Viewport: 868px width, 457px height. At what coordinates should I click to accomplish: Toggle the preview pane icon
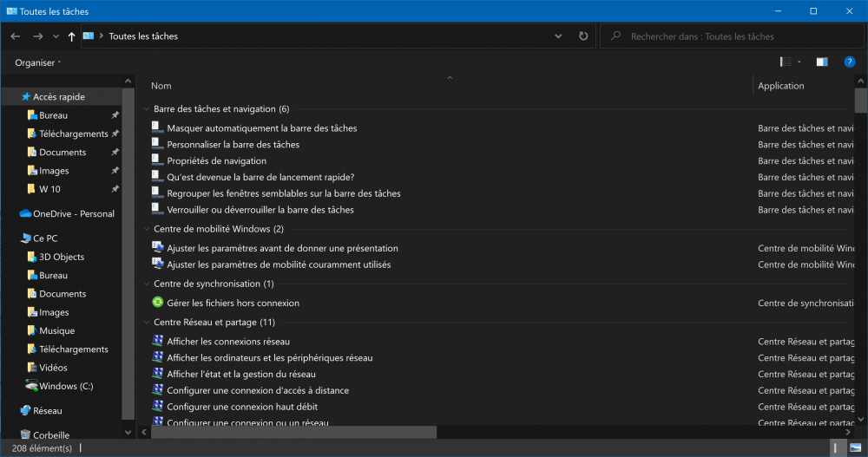click(x=821, y=62)
